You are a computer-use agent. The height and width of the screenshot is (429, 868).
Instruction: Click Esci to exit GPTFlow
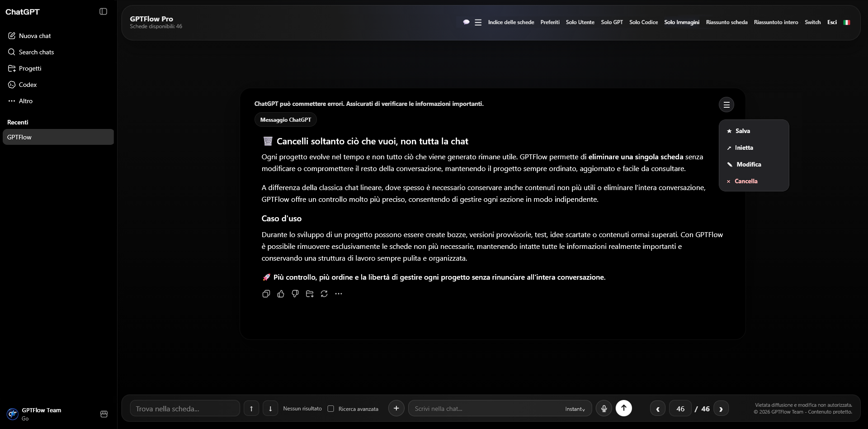(832, 22)
